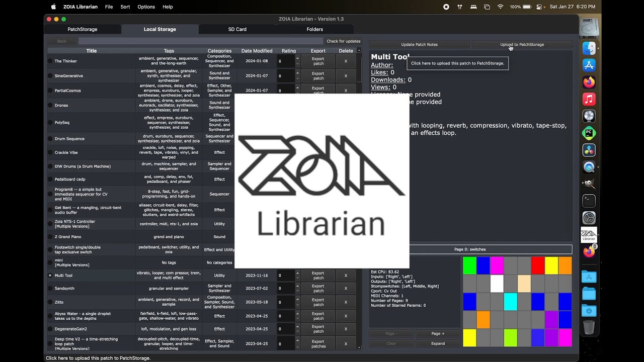Sort patches by Title column header
This screenshot has width=644, height=362.
click(92, 51)
